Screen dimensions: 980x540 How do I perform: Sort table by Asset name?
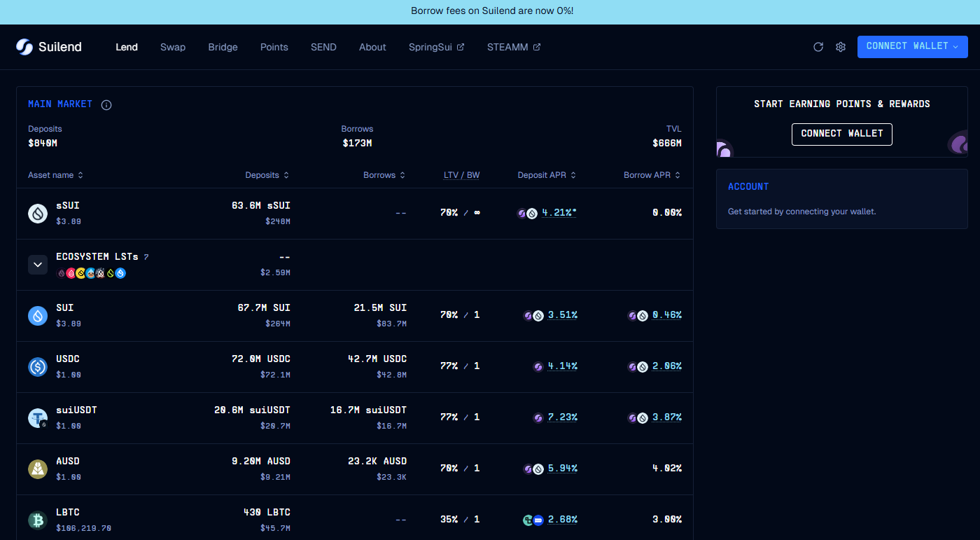click(x=56, y=175)
